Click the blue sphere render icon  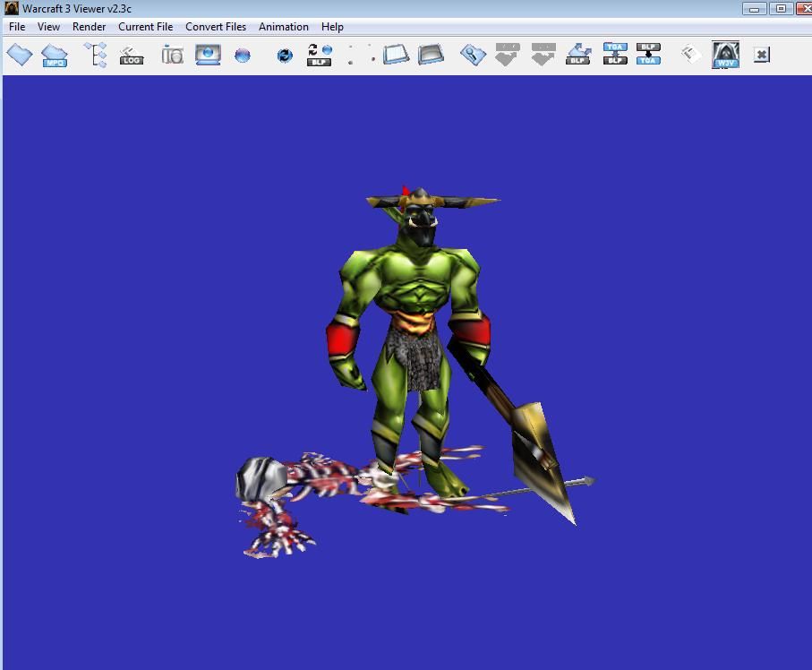pos(243,55)
